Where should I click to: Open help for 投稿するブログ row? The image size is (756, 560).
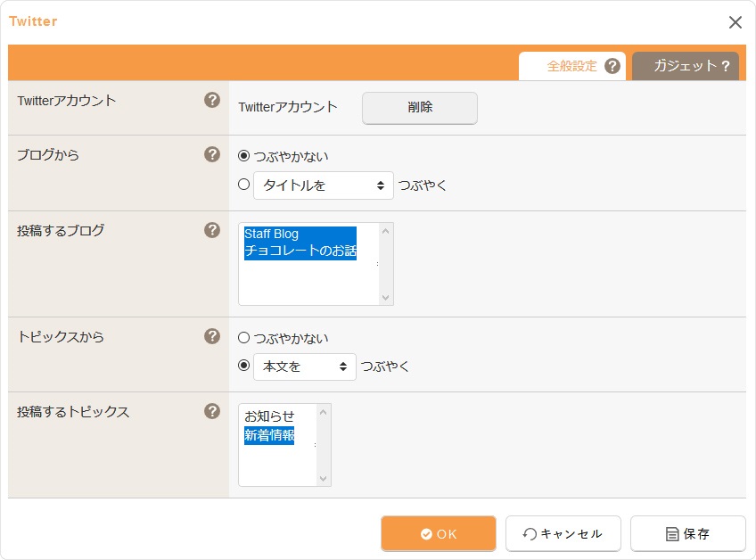[212, 230]
